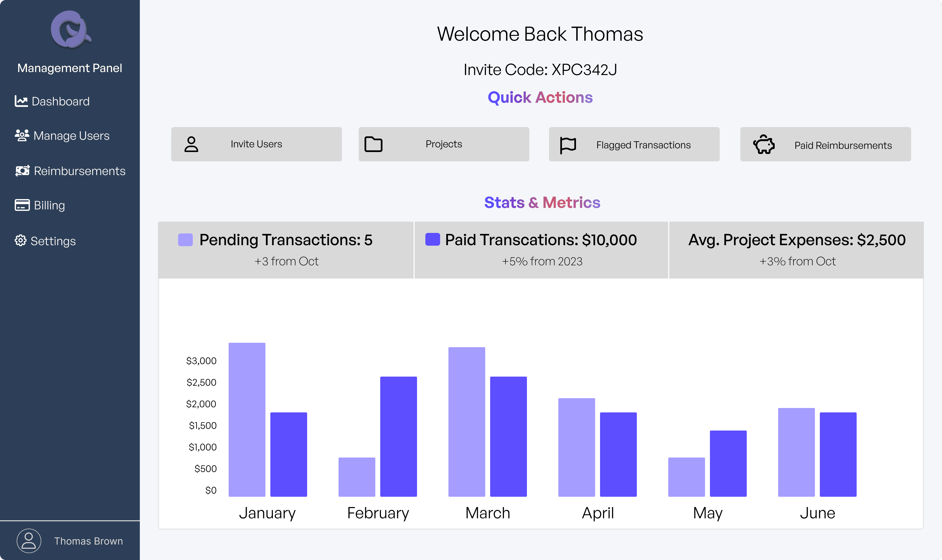Click the March axis label
Viewport: 942px width, 560px height.
[488, 513]
